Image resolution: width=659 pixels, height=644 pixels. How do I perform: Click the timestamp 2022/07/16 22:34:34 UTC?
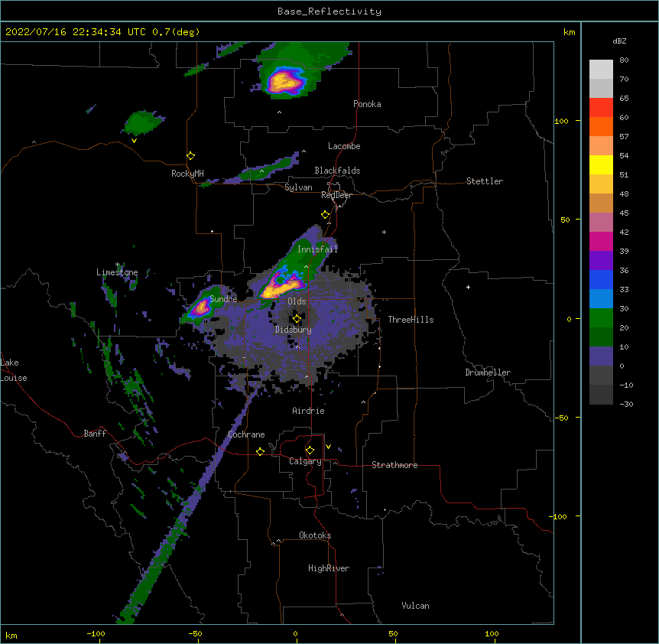[x=75, y=32]
